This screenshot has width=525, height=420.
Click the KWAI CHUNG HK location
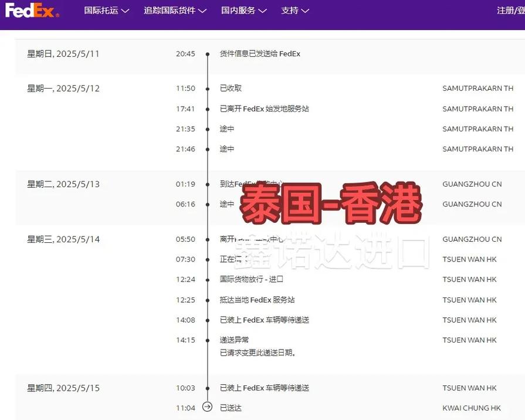[472, 408]
